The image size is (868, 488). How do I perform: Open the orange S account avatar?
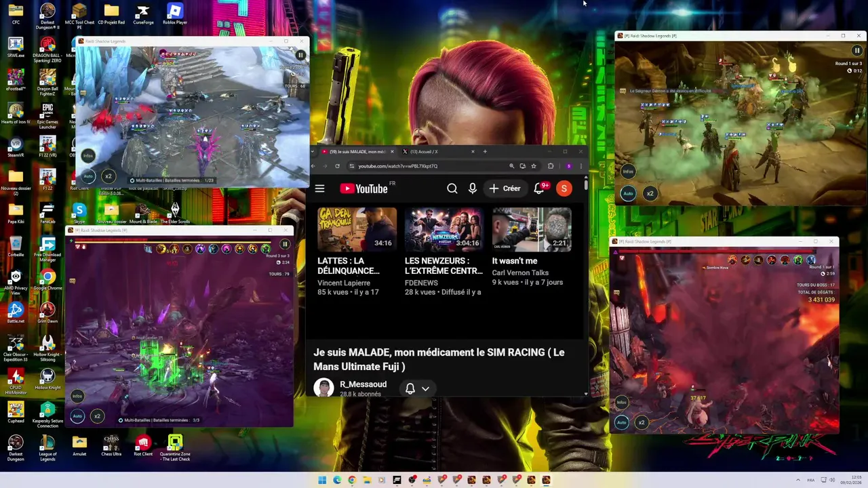(x=564, y=188)
